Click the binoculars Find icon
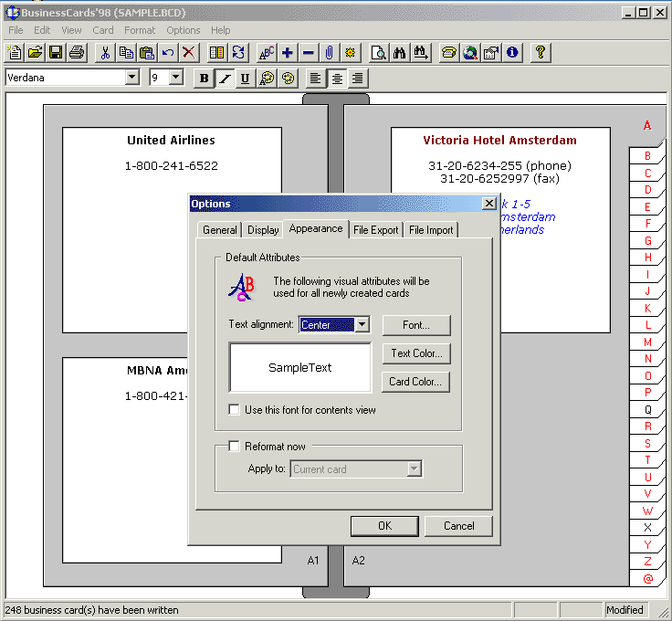Viewport: 672px width, 621px height. click(x=399, y=53)
